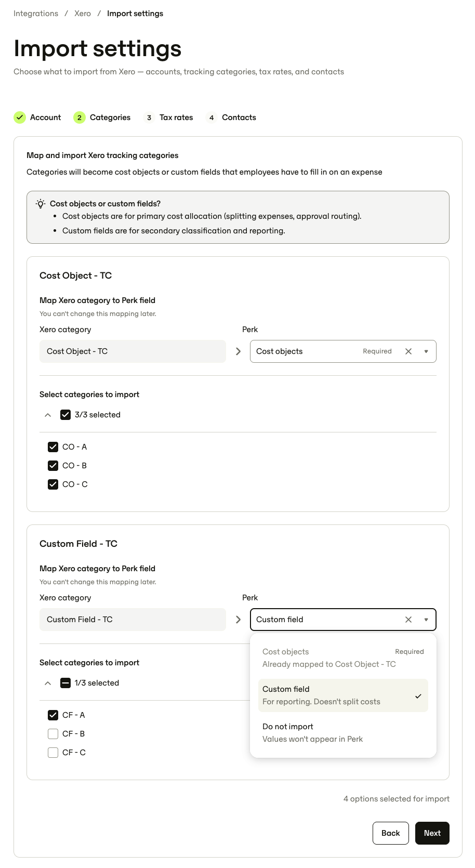Click arrow between Cost Object - TC and Perk

tap(238, 351)
